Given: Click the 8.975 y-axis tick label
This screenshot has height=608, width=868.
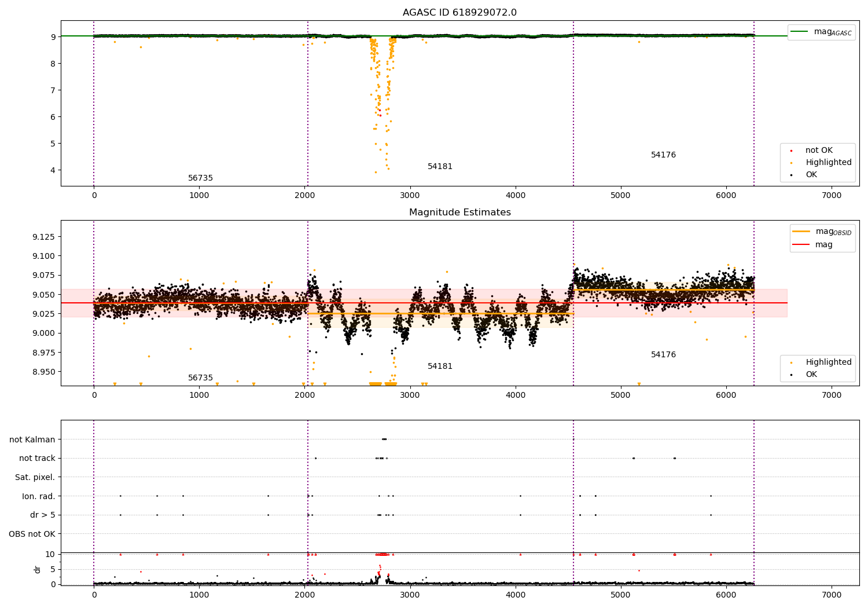Looking at the screenshot, I should pos(43,353).
